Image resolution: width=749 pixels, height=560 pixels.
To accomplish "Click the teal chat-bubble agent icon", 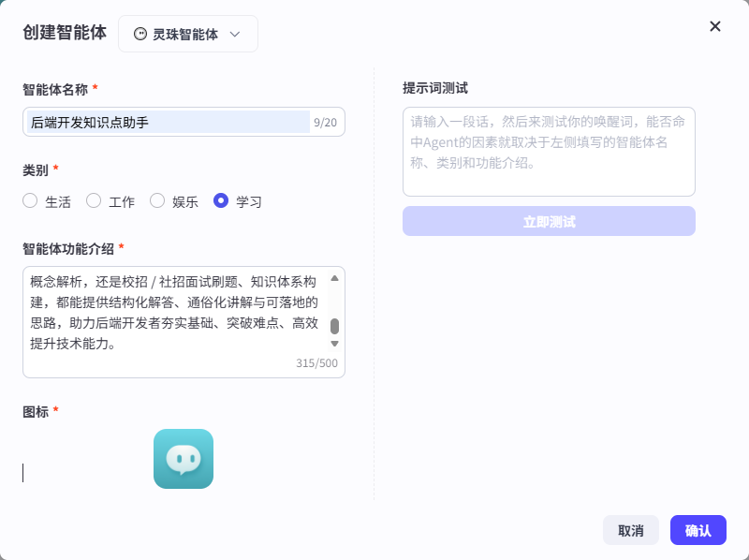I will [x=183, y=459].
